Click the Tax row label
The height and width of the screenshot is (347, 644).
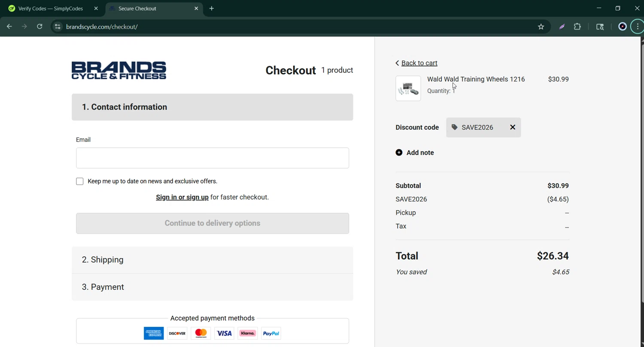(401, 226)
